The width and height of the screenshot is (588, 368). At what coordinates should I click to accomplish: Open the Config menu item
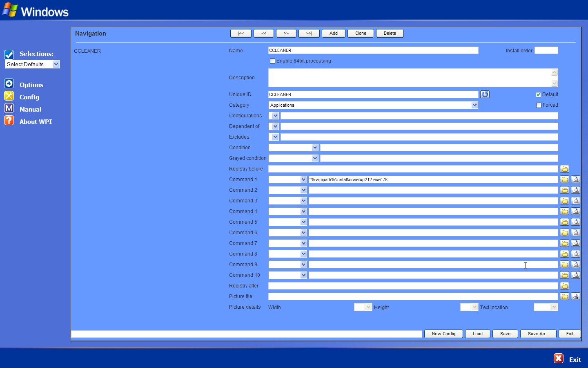click(x=29, y=97)
